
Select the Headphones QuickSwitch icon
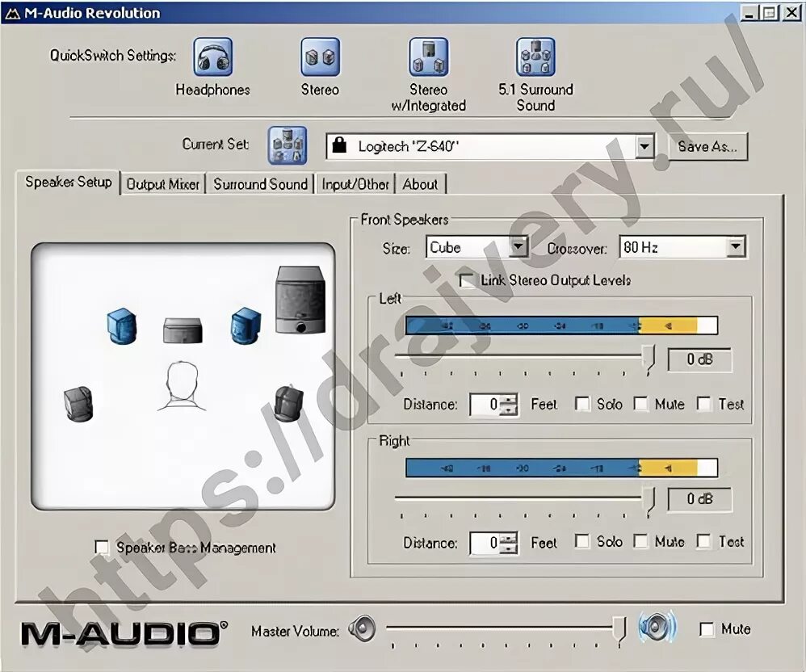click(x=212, y=55)
